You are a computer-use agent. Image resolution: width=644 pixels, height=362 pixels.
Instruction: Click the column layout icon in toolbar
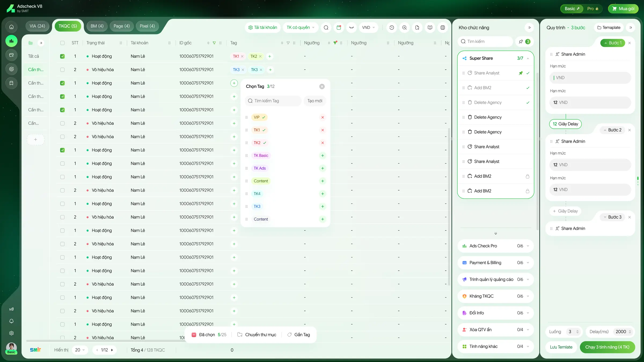pyautogui.click(x=443, y=28)
